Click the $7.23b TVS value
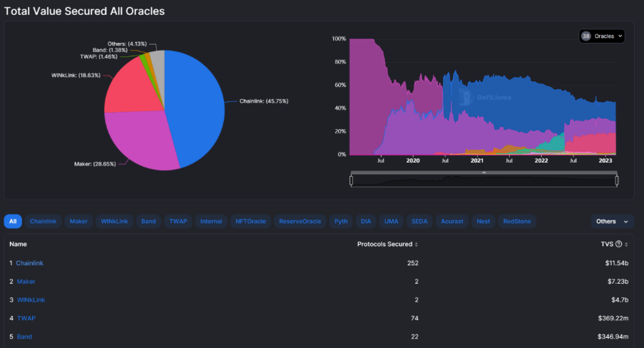The image size is (644, 348). pyautogui.click(x=618, y=282)
